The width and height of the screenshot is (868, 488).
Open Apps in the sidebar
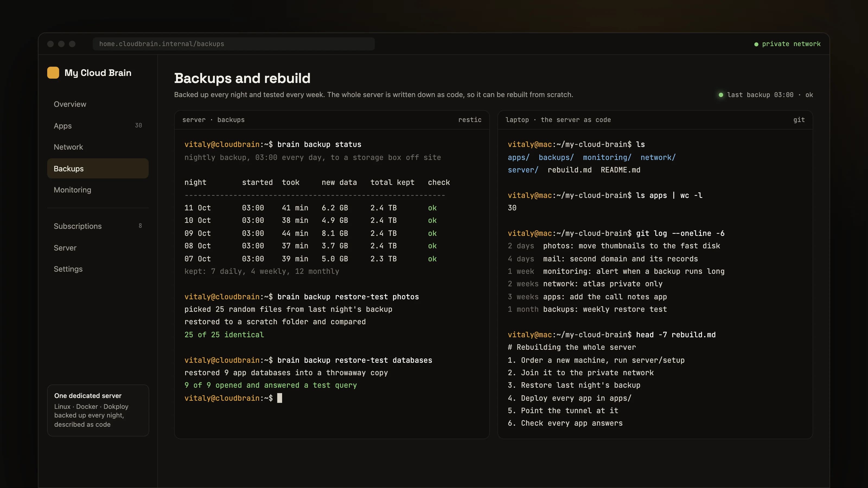tap(98, 126)
